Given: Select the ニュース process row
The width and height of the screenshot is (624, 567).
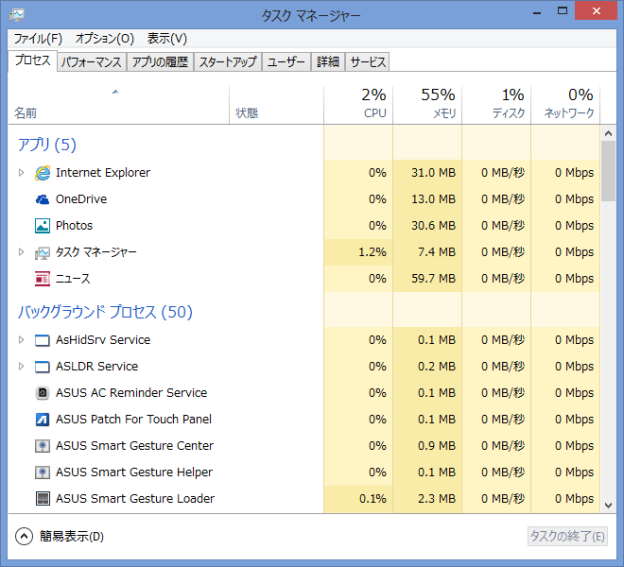Looking at the screenshot, I should (x=304, y=279).
